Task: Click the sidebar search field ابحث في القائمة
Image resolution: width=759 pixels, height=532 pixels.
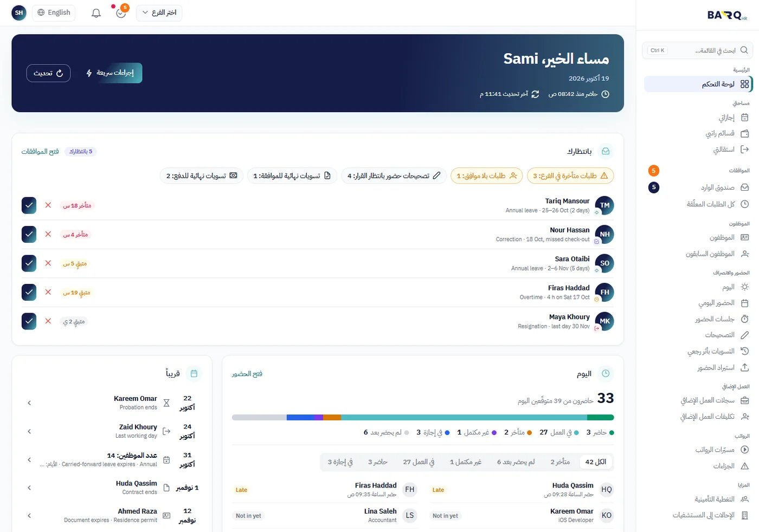Action: 698,50
